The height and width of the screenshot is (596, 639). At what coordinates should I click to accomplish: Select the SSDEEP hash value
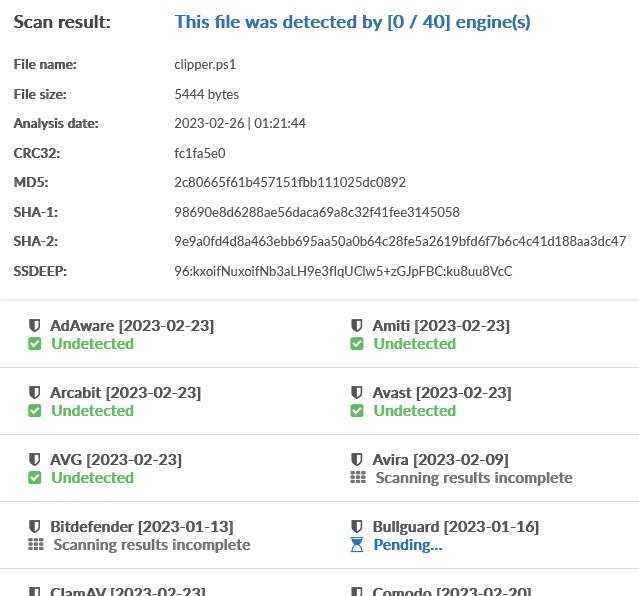[343, 271]
